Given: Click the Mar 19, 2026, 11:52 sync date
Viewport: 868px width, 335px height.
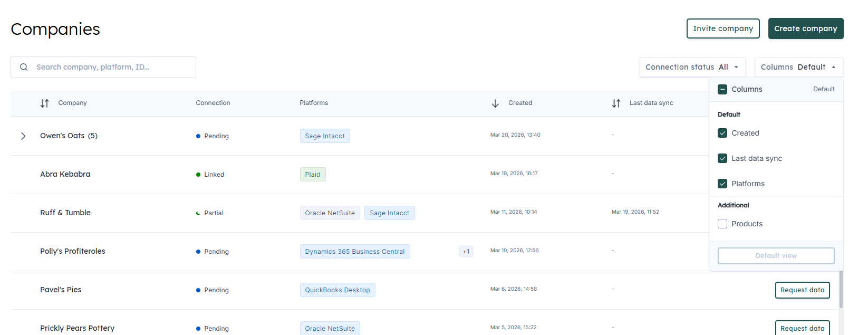Looking at the screenshot, I should tap(635, 212).
